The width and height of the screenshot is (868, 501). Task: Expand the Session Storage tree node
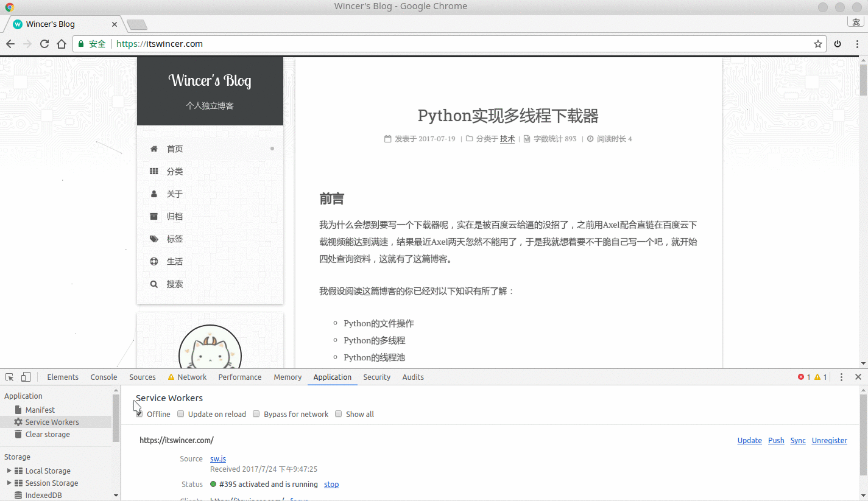click(9, 483)
